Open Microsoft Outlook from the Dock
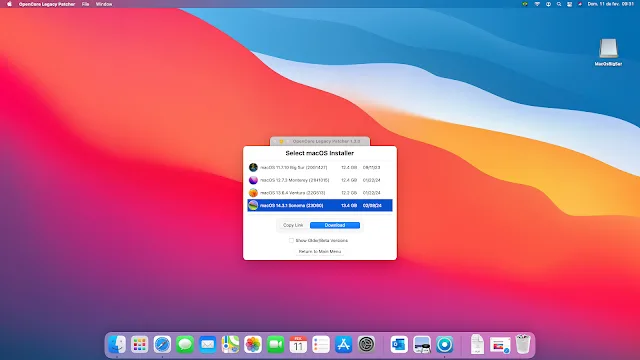This screenshot has height=360, width=640. (399, 344)
